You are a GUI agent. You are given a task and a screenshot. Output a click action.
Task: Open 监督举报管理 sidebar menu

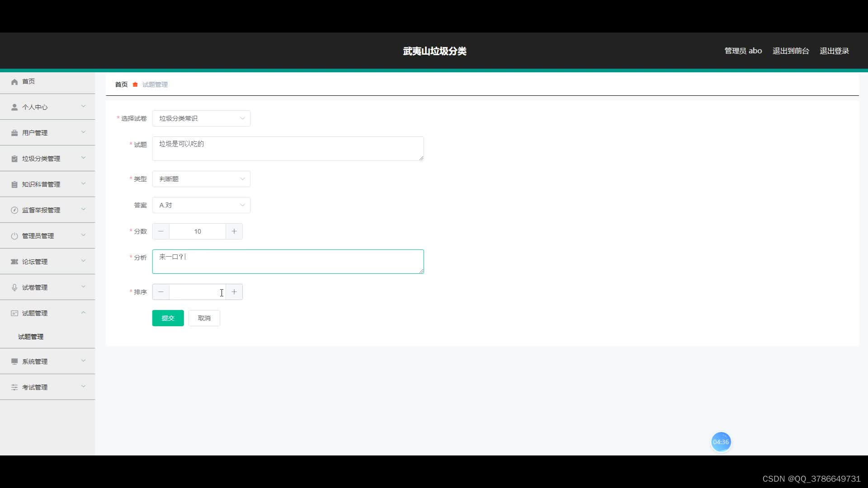click(x=47, y=210)
